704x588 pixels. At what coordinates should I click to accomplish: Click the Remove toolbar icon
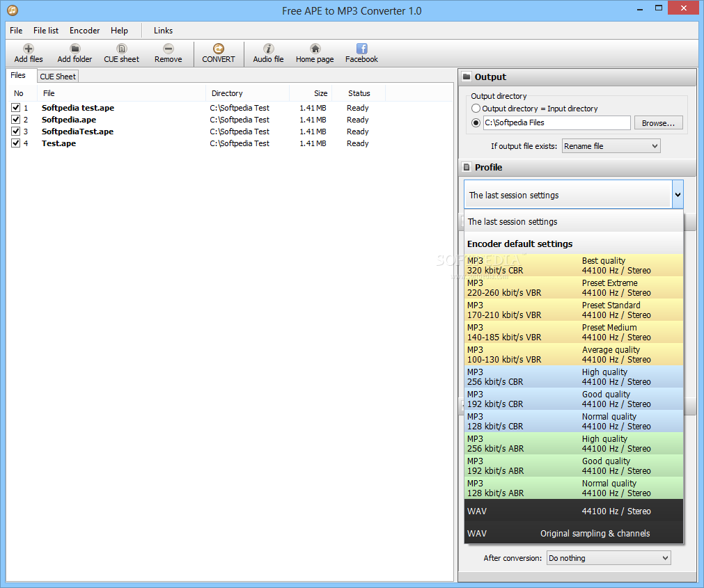click(169, 49)
